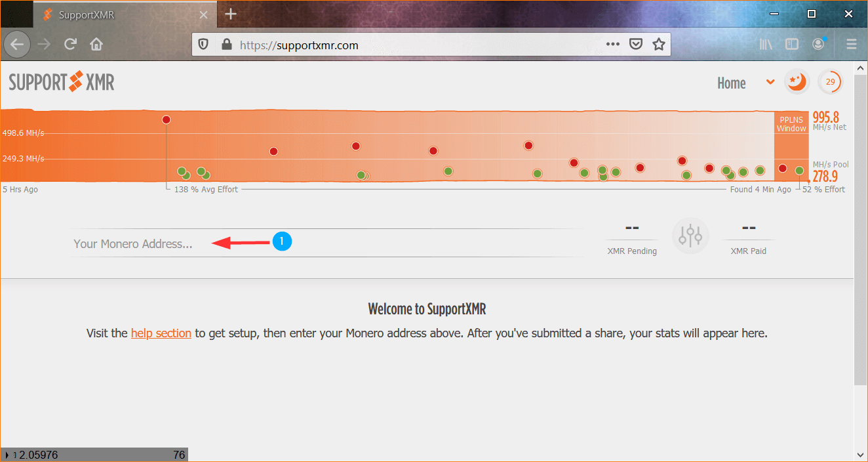Click the Welcome to SupportXMR heading
The image size is (868, 462).
(x=427, y=309)
